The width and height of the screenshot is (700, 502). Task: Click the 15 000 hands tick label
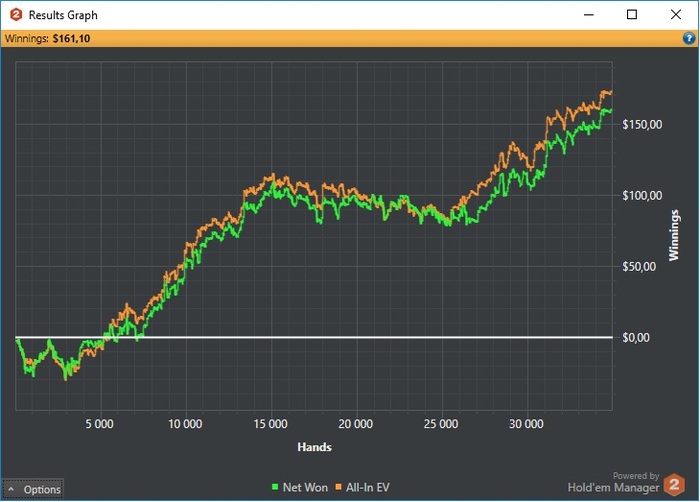tap(271, 424)
